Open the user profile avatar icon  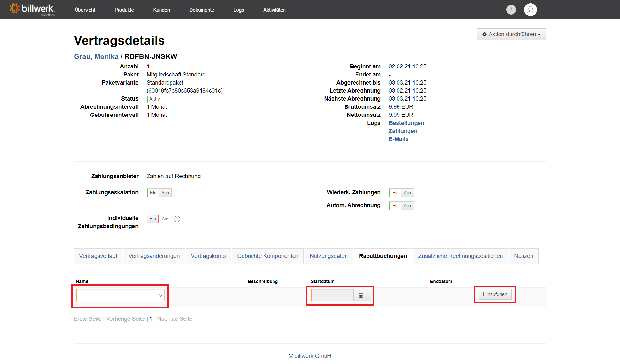pos(530,10)
